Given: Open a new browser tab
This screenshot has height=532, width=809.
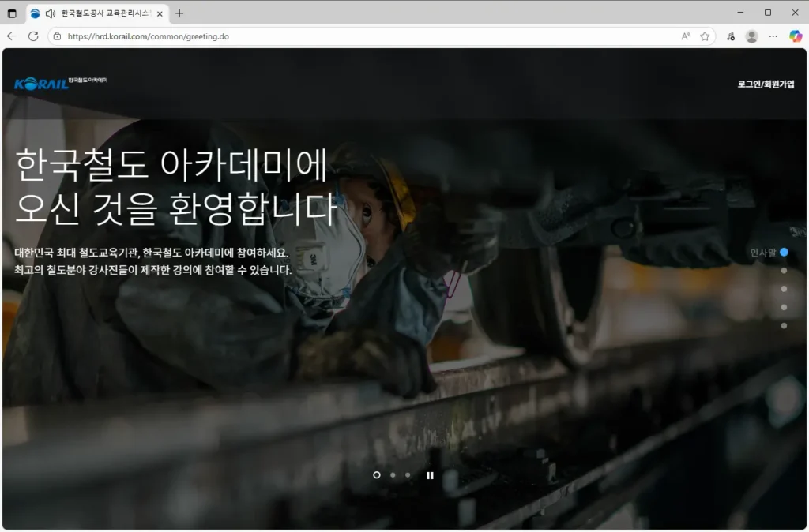Looking at the screenshot, I should [x=180, y=13].
